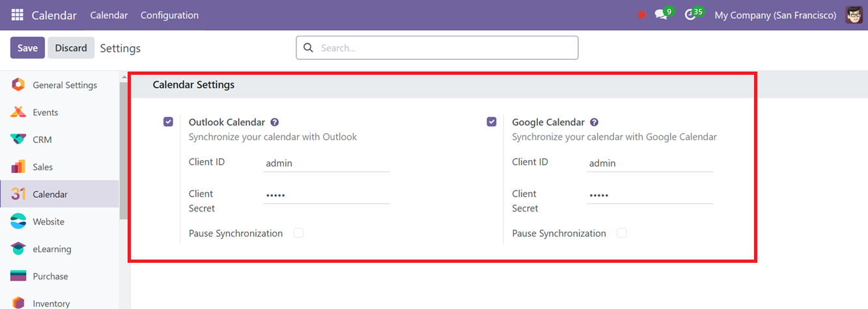Open the activities clock icon
This screenshot has height=309, width=868.
(692, 15)
